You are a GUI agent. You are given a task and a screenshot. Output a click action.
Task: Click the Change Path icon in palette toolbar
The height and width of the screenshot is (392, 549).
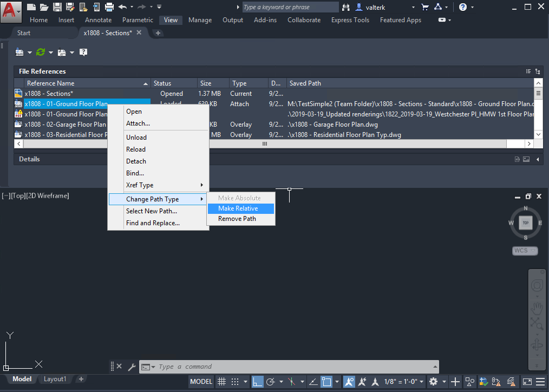(62, 52)
